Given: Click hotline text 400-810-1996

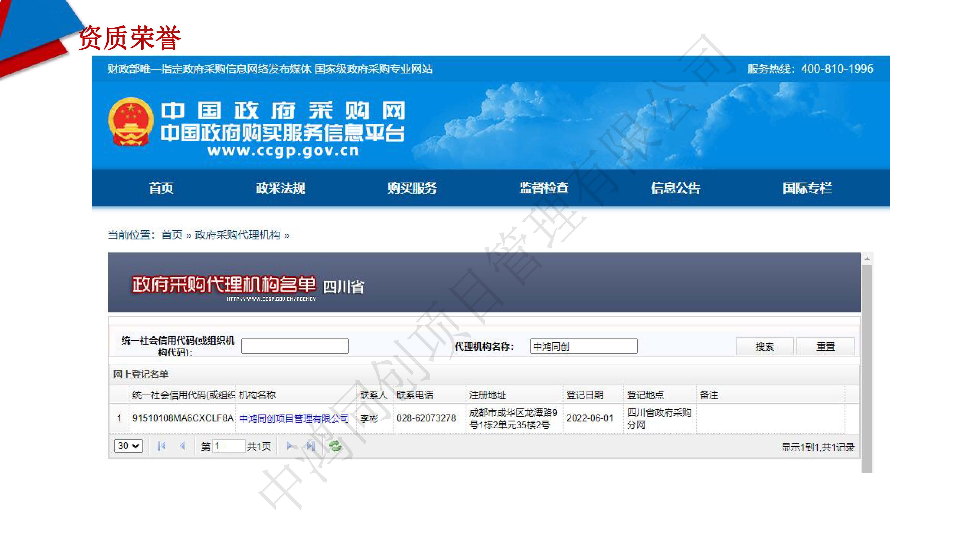Looking at the screenshot, I should (x=837, y=69).
